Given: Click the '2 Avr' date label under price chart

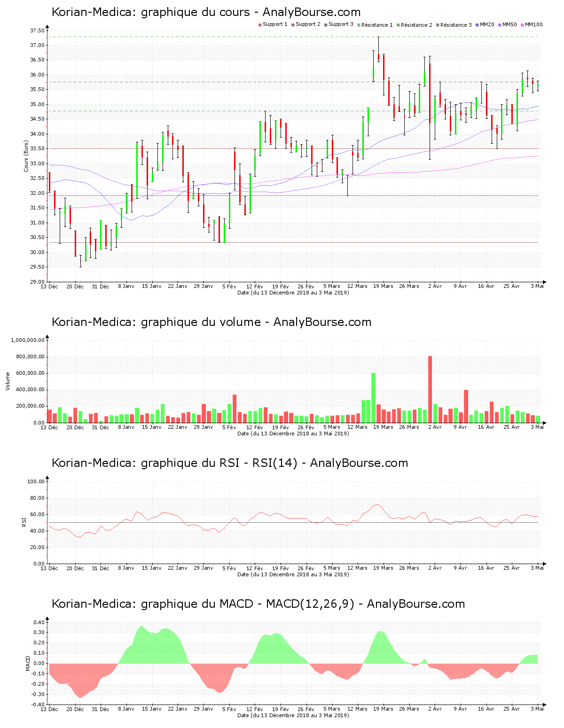Looking at the screenshot, I should click(435, 287).
